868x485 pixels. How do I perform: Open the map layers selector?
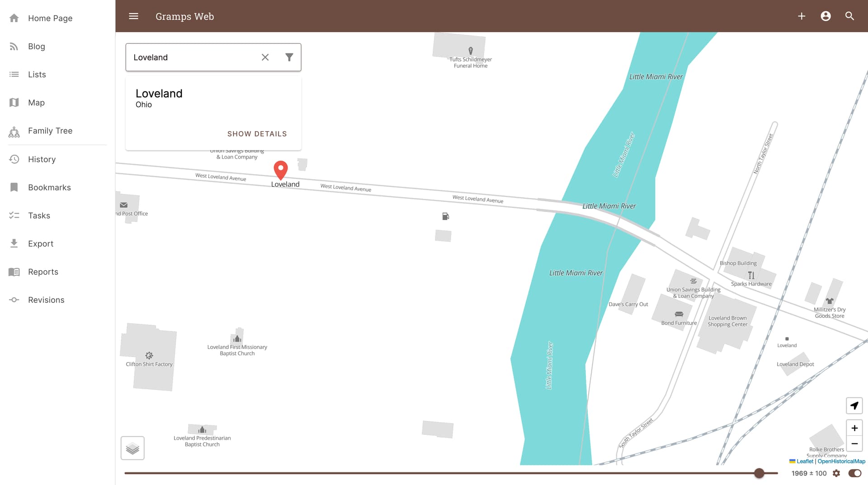132,448
